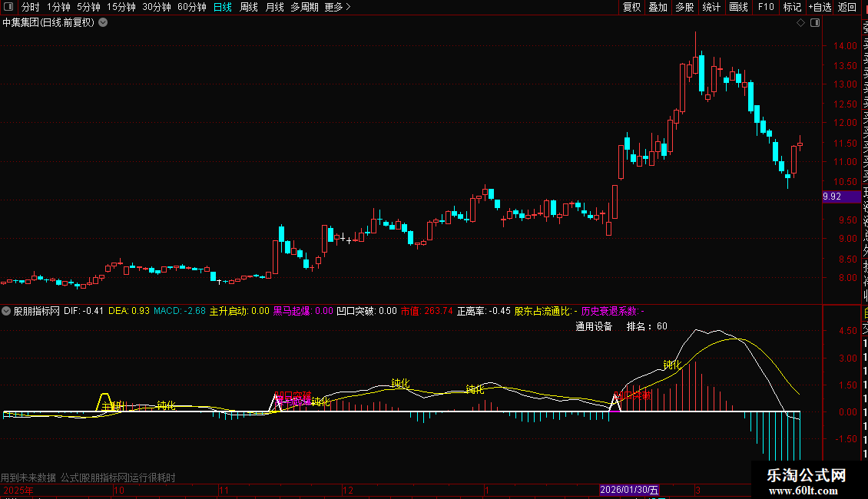Click the 主升启动 indicator value label
The height and width of the screenshot is (499, 868).
tap(239, 311)
